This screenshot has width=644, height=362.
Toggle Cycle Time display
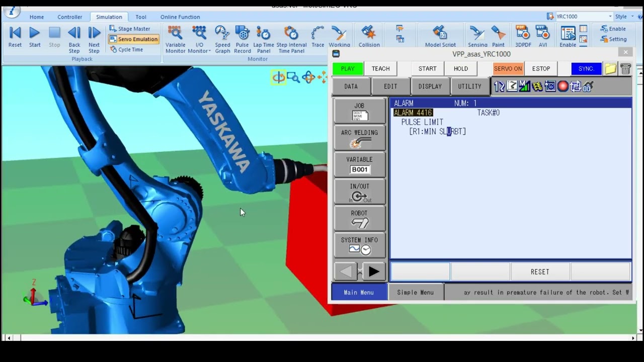point(126,49)
